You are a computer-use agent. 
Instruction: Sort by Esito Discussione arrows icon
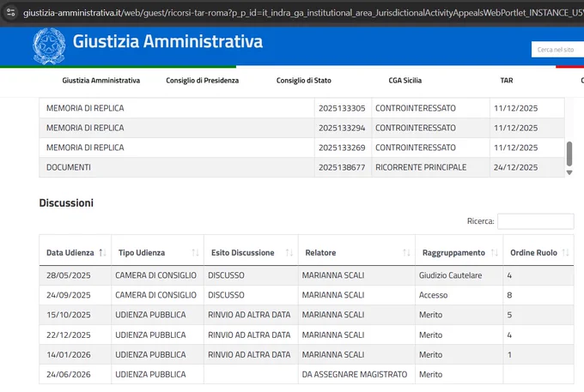tap(289, 253)
